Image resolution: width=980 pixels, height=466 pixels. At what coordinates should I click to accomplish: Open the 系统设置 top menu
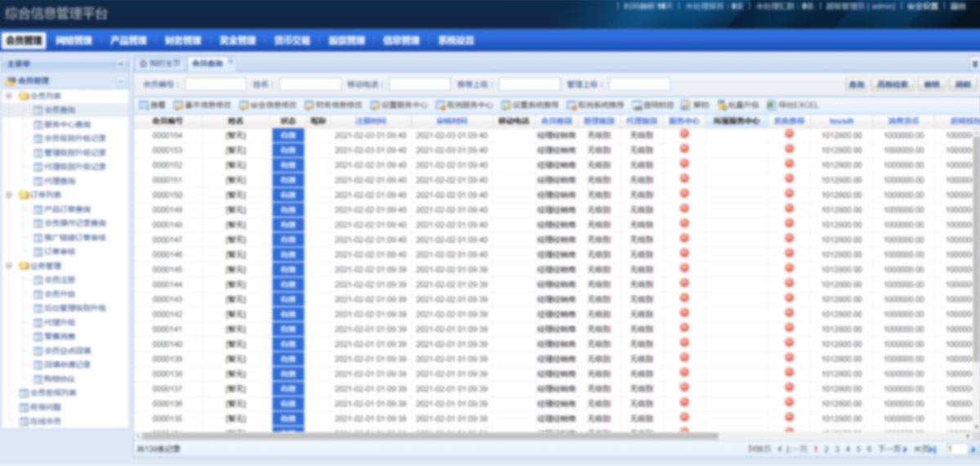tap(456, 40)
